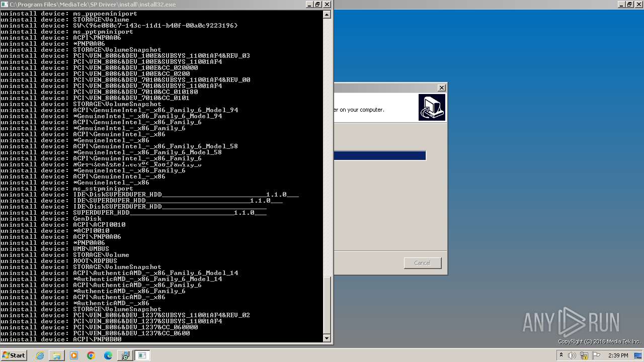The height and width of the screenshot is (362, 644).
Task: Click the clock showing 2:39 PM
Action: coord(618,355)
